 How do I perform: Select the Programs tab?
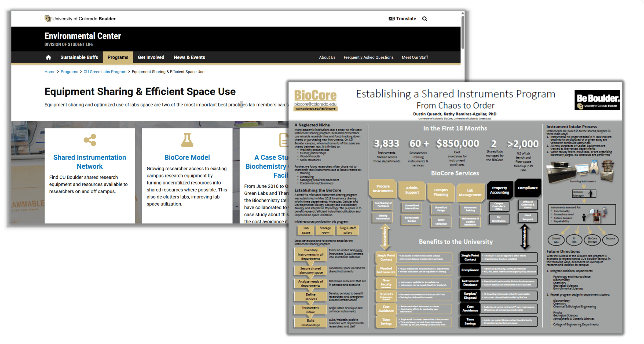click(x=118, y=57)
